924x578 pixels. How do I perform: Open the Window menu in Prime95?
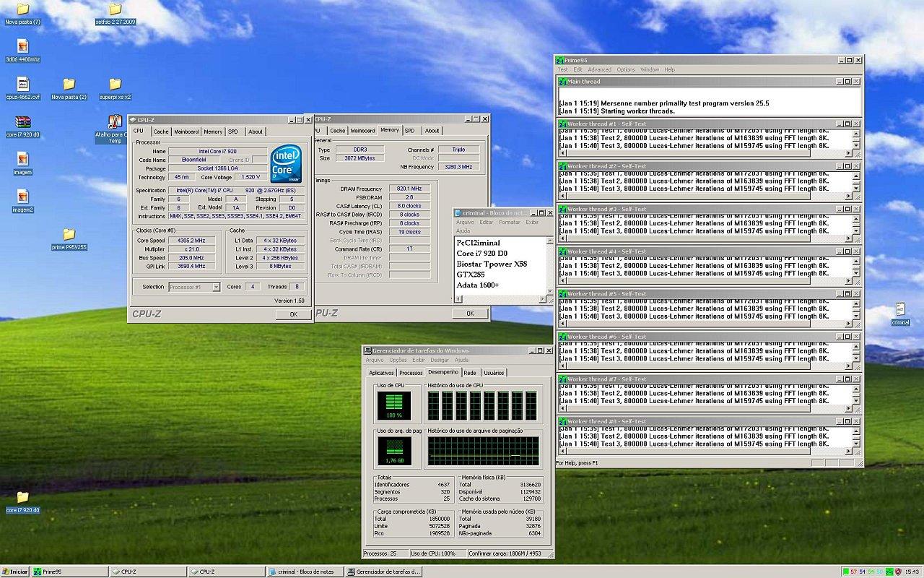pyautogui.click(x=650, y=69)
